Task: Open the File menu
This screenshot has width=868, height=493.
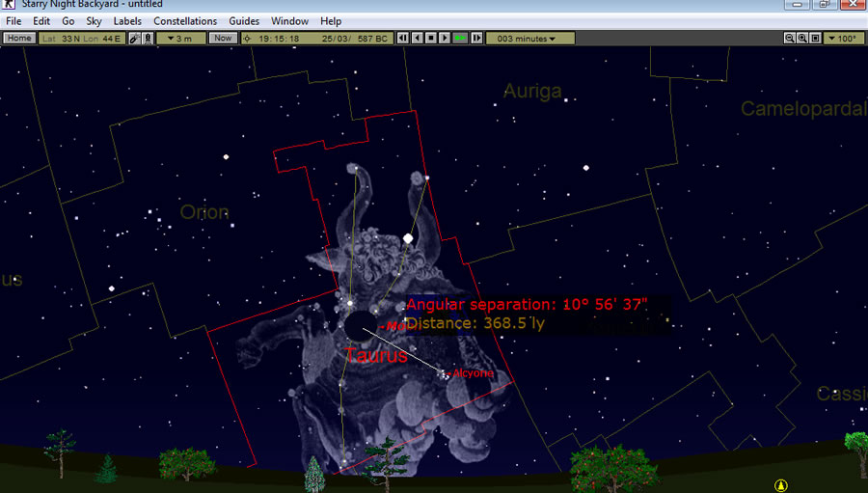Action: click(14, 21)
